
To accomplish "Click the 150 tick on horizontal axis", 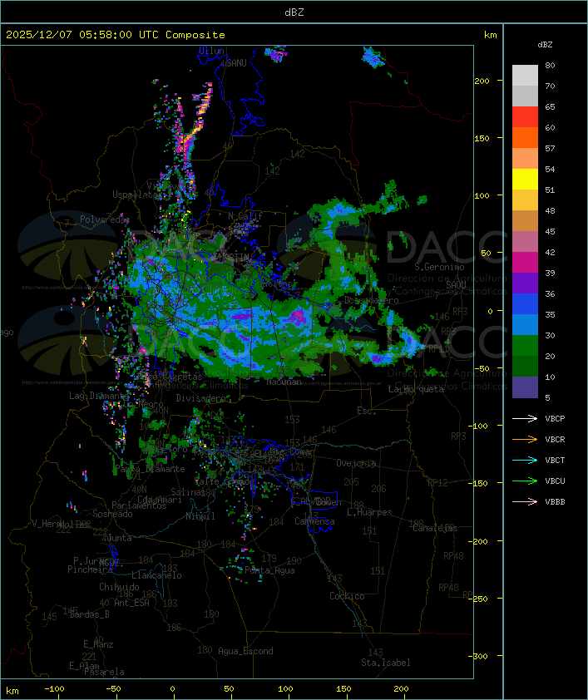I will 343,689.
